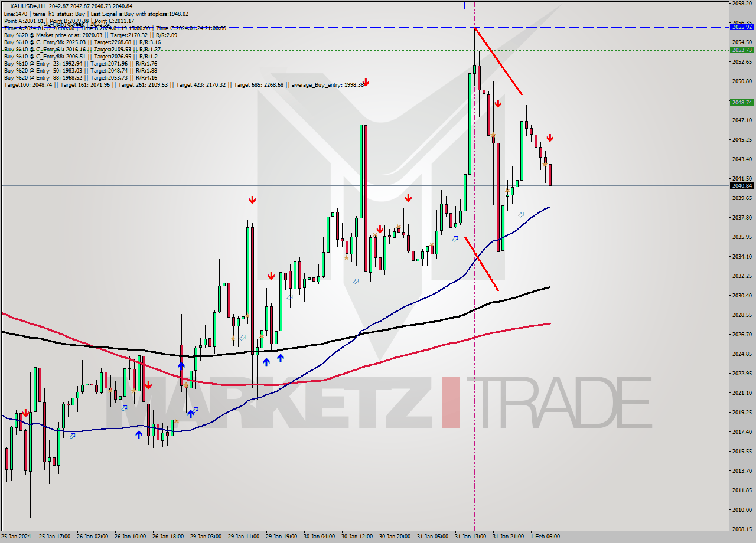Click the green 2053.73 price tag
Image resolution: width=756 pixels, height=543 pixels.
742,50
